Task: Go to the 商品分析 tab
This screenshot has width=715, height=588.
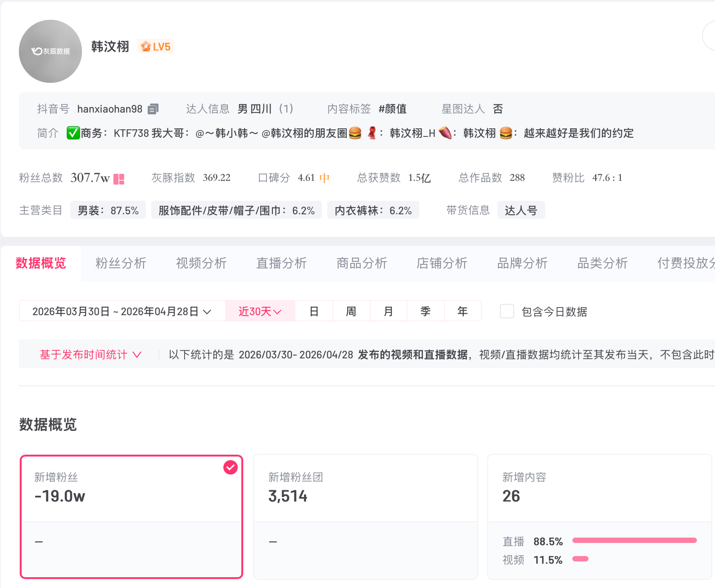Action: [x=362, y=263]
